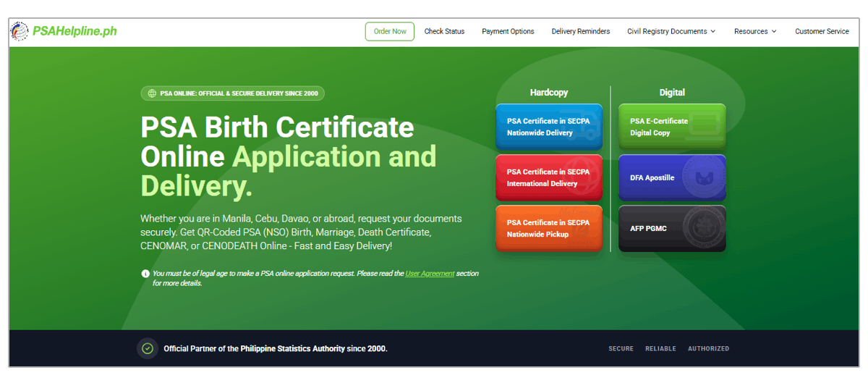Image resolution: width=868 pixels, height=391 pixels.
Task: Click the Official Partner of Philippine Statistics Authority text
Action: coord(276,348)
